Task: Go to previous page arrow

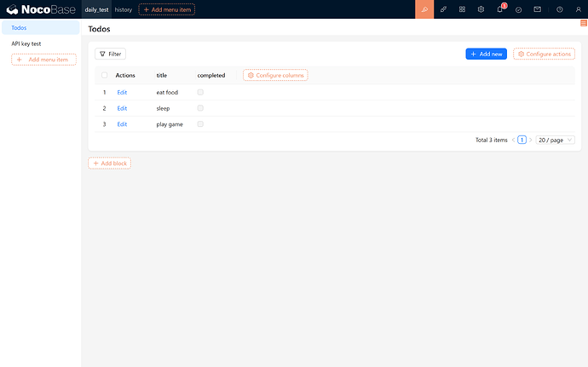Action: click(513, 140)
